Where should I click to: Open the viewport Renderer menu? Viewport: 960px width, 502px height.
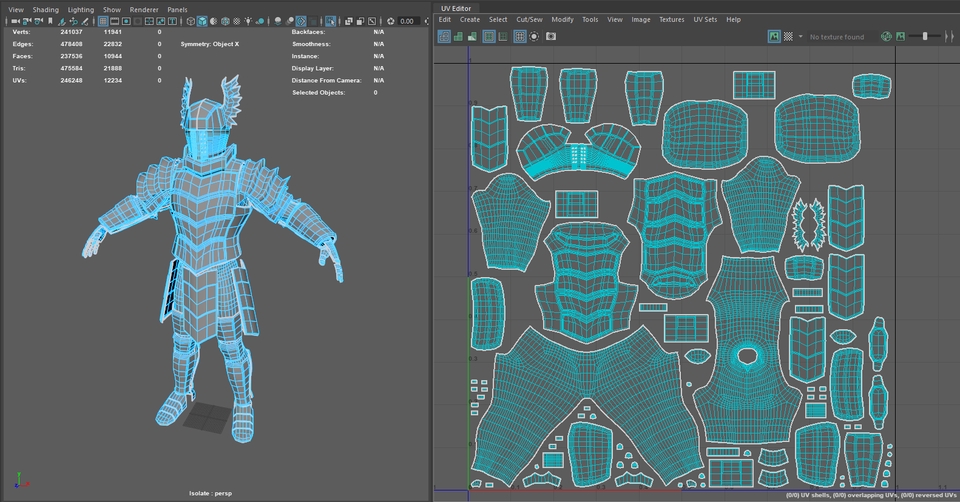(144, 10)
